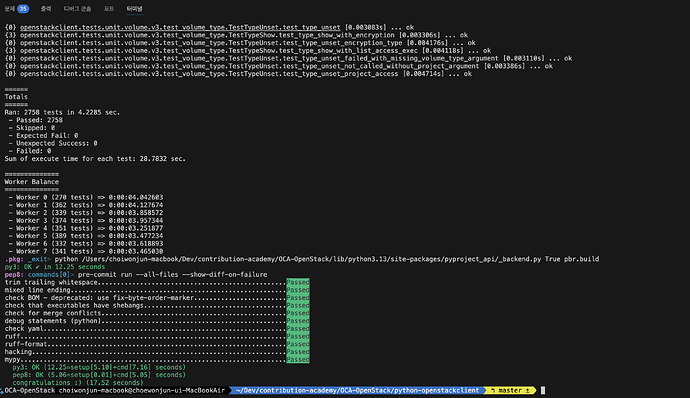Click 'Ran: 2758 tests in 4.2285 sec.'
Screen dimensions: 690x398
pyautogui.click(x=62, y=112)
